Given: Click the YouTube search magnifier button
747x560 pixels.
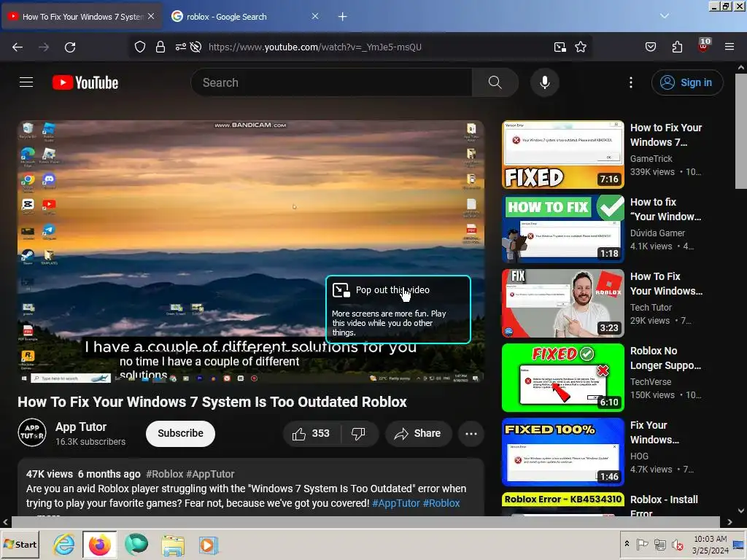Looking at the screenshot, I should click(495, 82).
